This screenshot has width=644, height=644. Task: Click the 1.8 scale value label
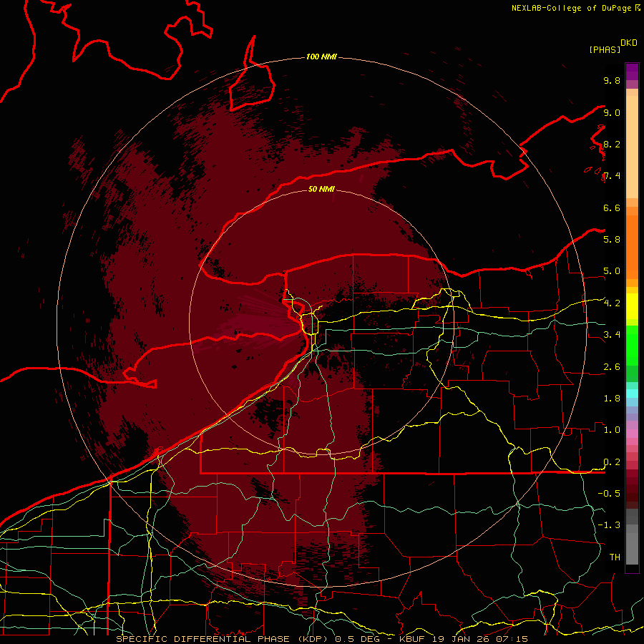point(612,399)
